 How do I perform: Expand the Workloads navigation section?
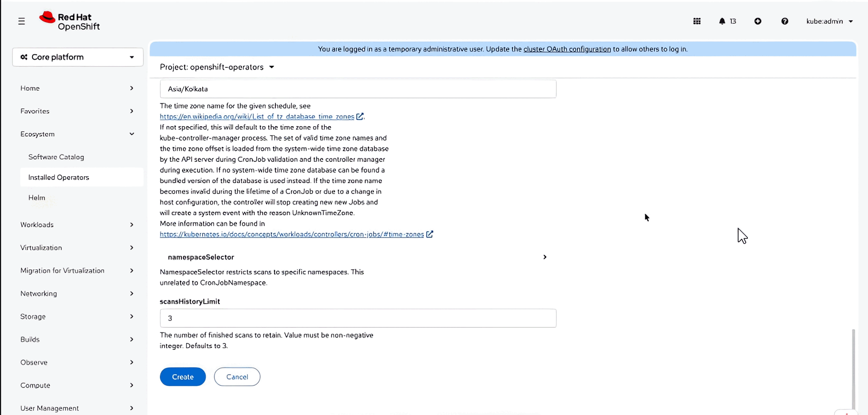click(77, 225)
